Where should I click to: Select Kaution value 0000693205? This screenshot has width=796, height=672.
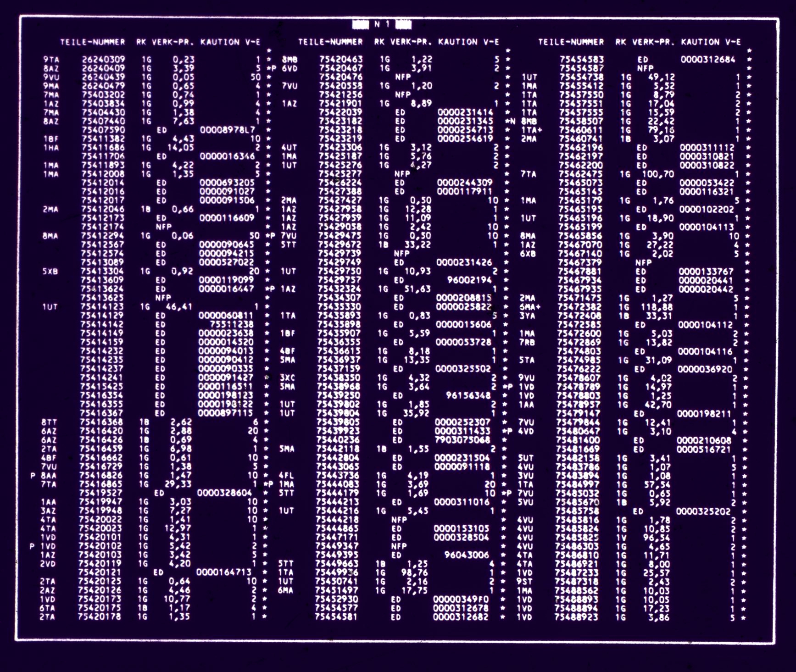[x=227, y=183]
